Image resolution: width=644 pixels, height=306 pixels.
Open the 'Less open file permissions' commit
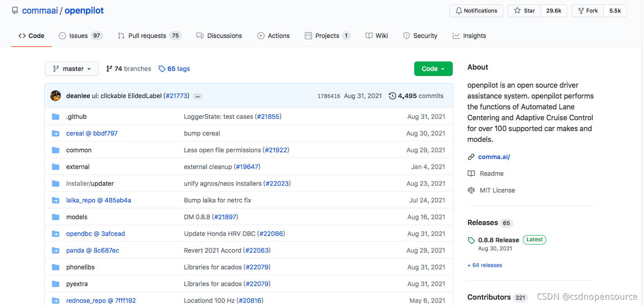pyautogui.click(x=223, y=150)
